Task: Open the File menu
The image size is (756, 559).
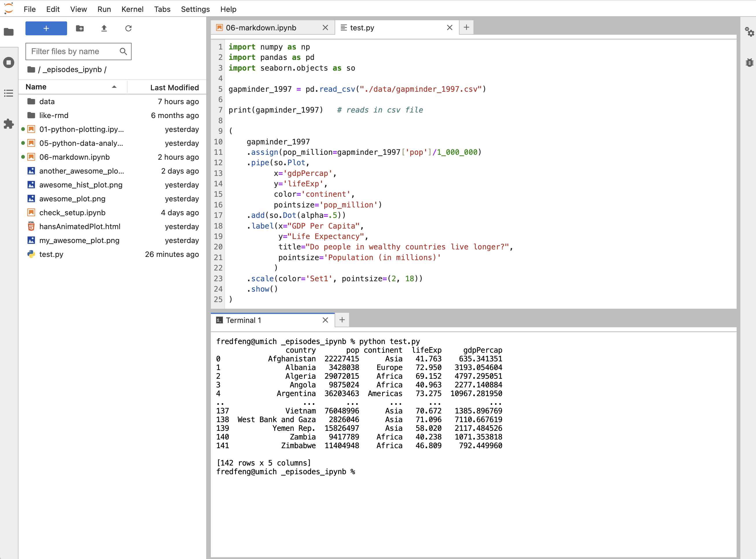Action: pos(29,9)
